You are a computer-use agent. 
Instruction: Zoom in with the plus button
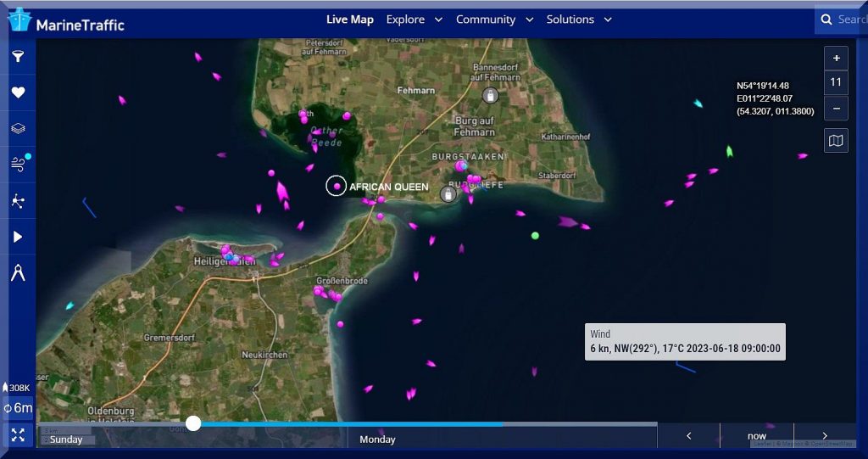[836, 59]
